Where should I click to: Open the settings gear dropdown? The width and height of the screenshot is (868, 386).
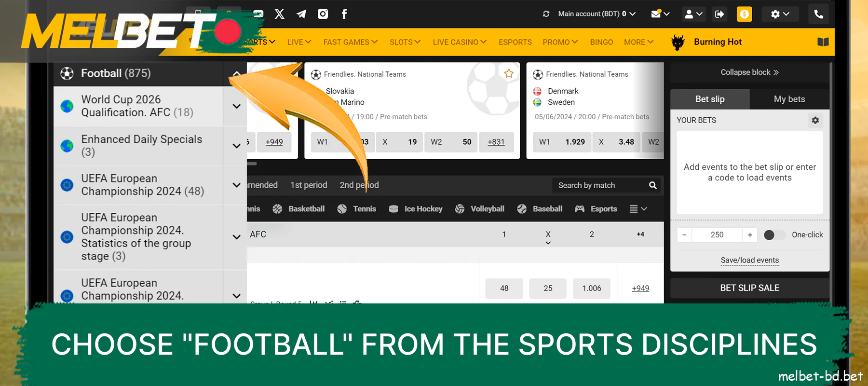tap(780, 14)
